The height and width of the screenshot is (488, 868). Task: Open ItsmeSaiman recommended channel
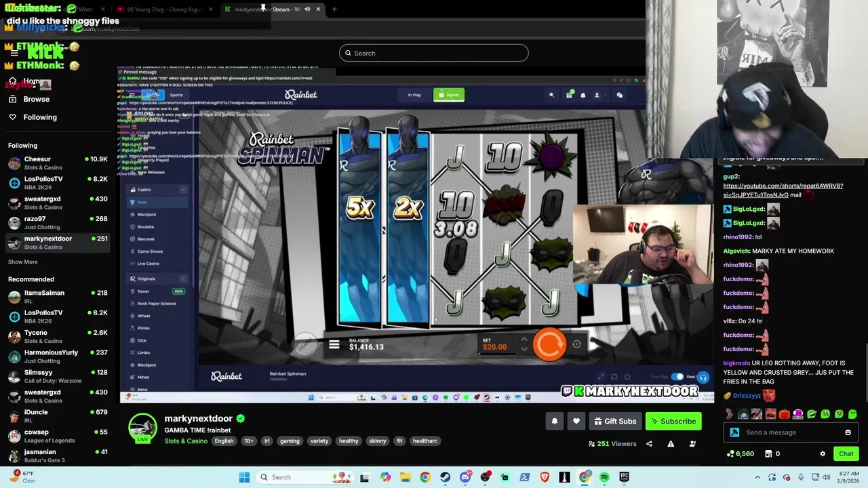(x=58, y=297)
